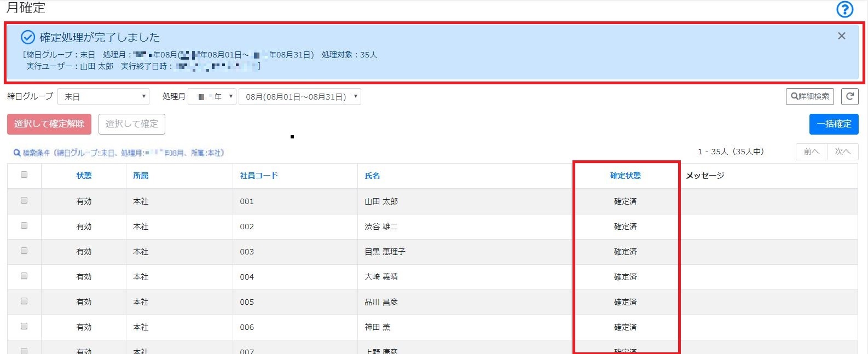The image size is (868, 354).
Task: Click the name 品川 昌彦
Action: click(381, 302)
